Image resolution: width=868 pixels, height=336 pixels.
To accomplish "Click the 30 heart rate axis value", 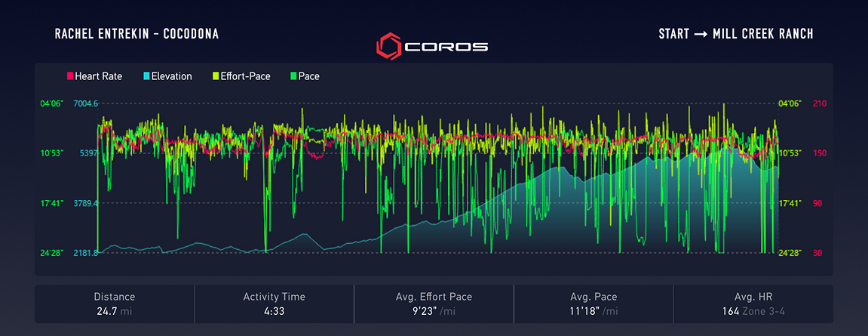I will point(819,253).
